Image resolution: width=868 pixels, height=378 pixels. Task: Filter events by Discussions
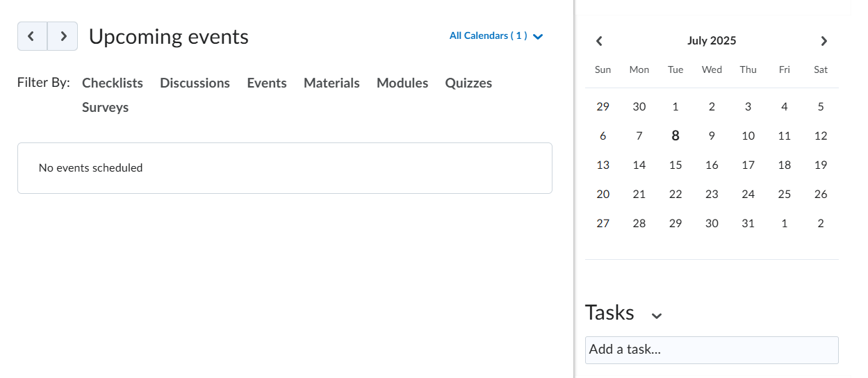[x=195, y=83]
